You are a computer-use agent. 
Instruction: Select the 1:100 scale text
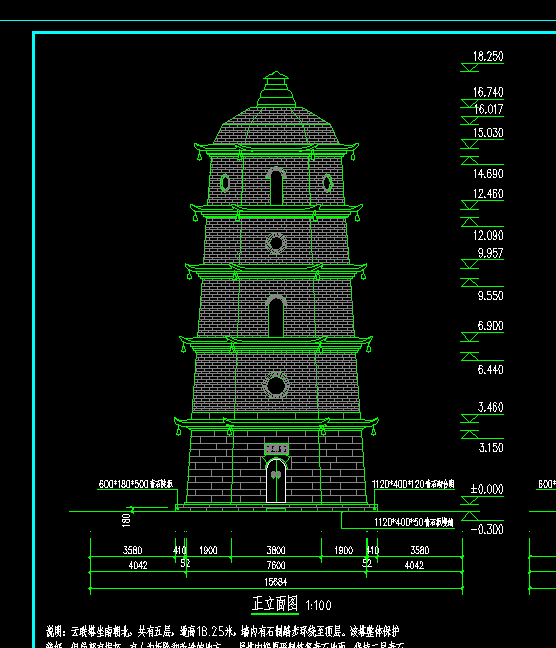pyautogui.click(x=318, y=606)
